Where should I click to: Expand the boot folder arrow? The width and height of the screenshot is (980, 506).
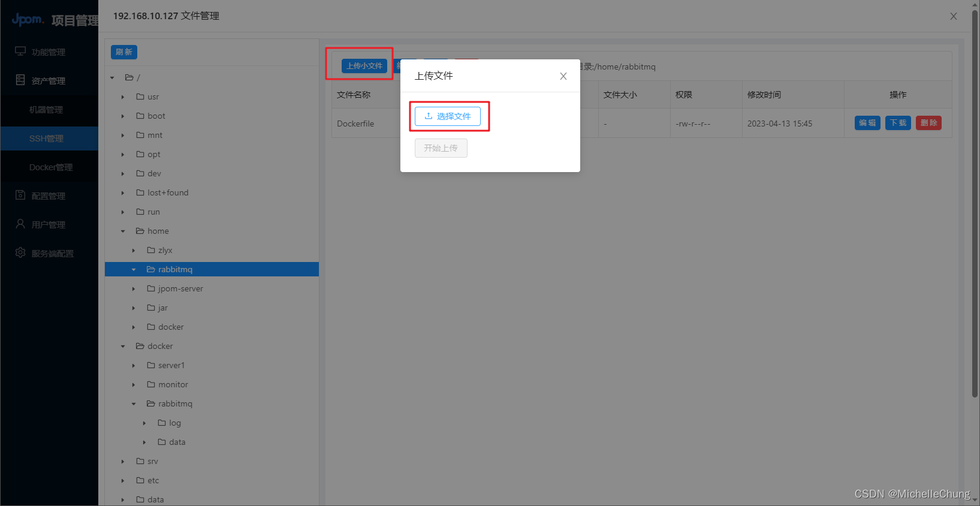123,116
